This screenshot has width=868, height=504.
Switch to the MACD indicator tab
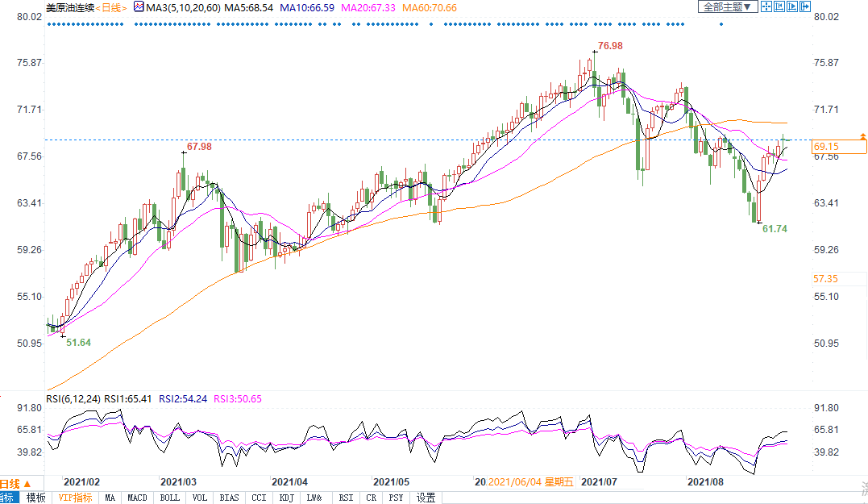pos(137,498)
